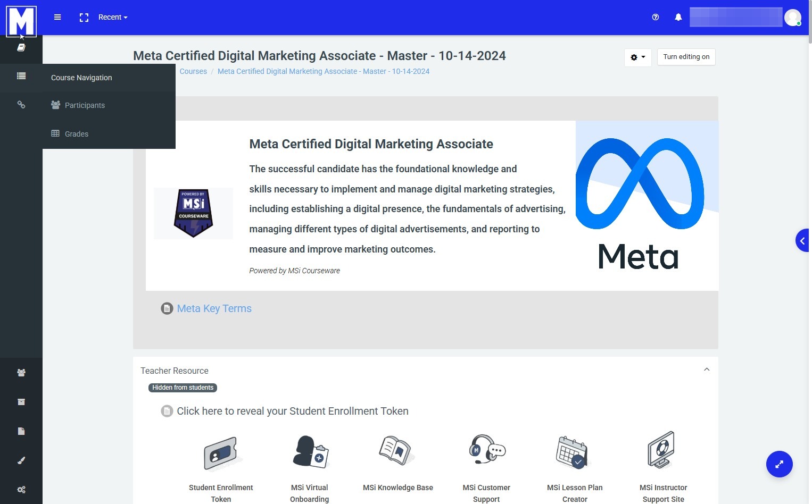
Task: Click course title heading text
Action: 319,56
